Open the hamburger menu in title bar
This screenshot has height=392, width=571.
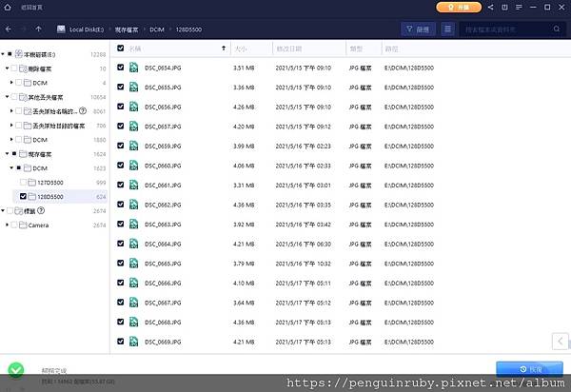click(519, 7)
